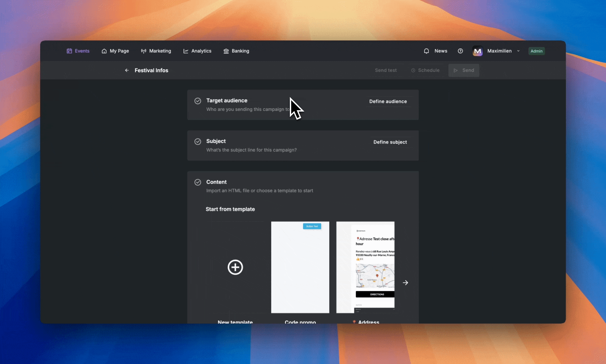Click 'Start from template' text

tap(230, 209)
